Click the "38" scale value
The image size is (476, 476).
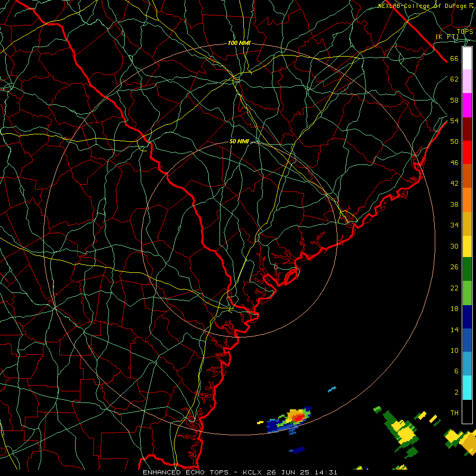454,204
